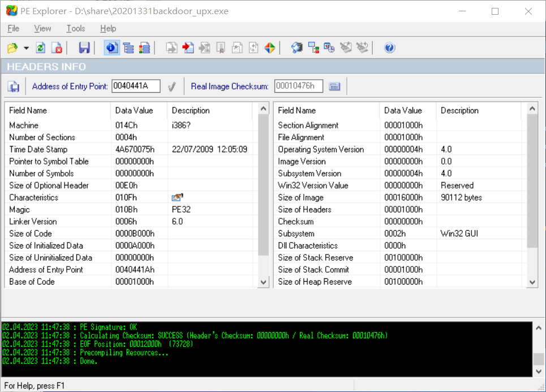The image size is (546, 392).
Task: Expand the Open File recent files arrow
Action: click(x=26, y=48)
